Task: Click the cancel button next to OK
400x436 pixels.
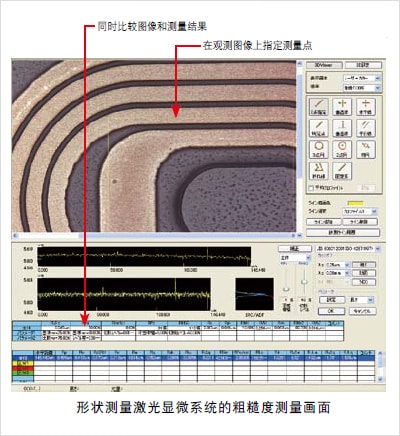Action: [x=362, y=311]
